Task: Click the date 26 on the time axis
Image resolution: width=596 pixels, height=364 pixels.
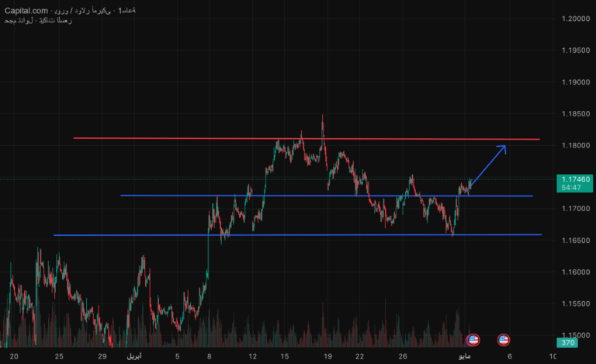Action: 403,356
